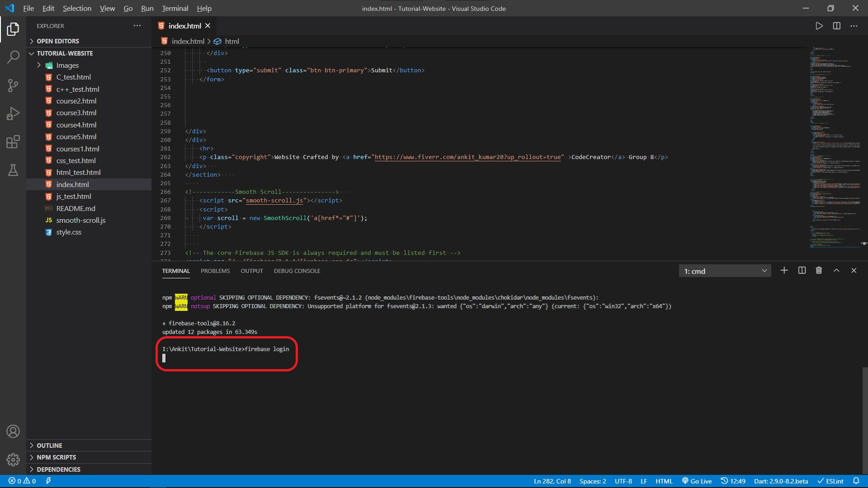The image size is (868, 488).
Task: Open the Run and Debug view
Action: [x=13, y=113]
